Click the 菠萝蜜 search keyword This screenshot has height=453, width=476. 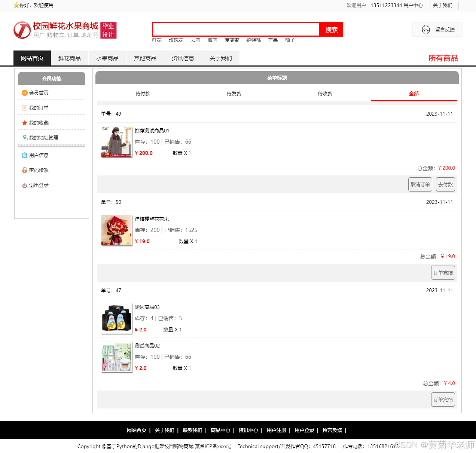(x=232, y=40)
